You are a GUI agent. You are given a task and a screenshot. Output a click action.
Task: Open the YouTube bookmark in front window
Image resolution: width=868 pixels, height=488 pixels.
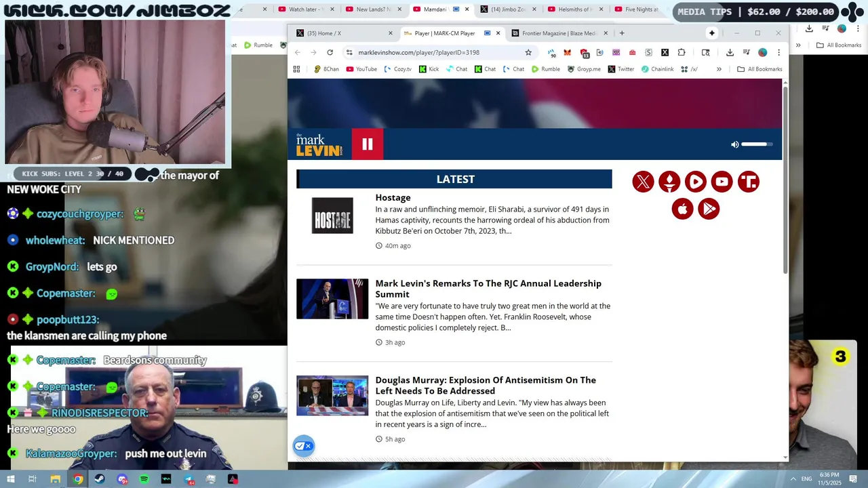(x=361, y=69)
